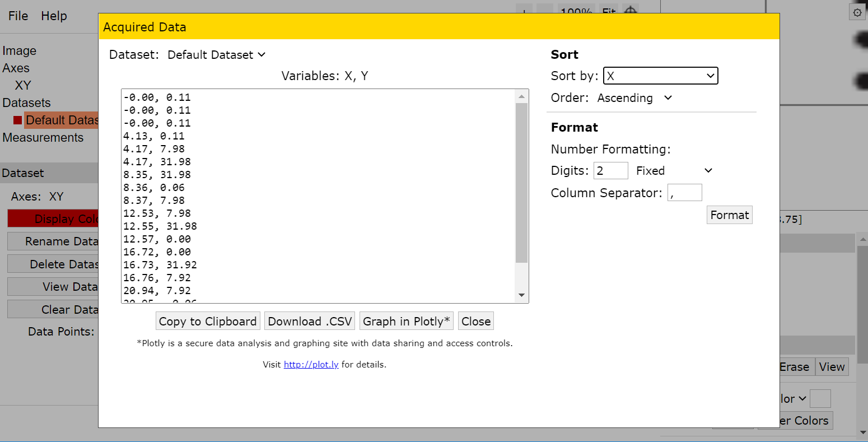The height and width of the screenshot is (442, 868).
Task: Click the data row 8.37, 7.98
Action: click(x=154, y=200)
